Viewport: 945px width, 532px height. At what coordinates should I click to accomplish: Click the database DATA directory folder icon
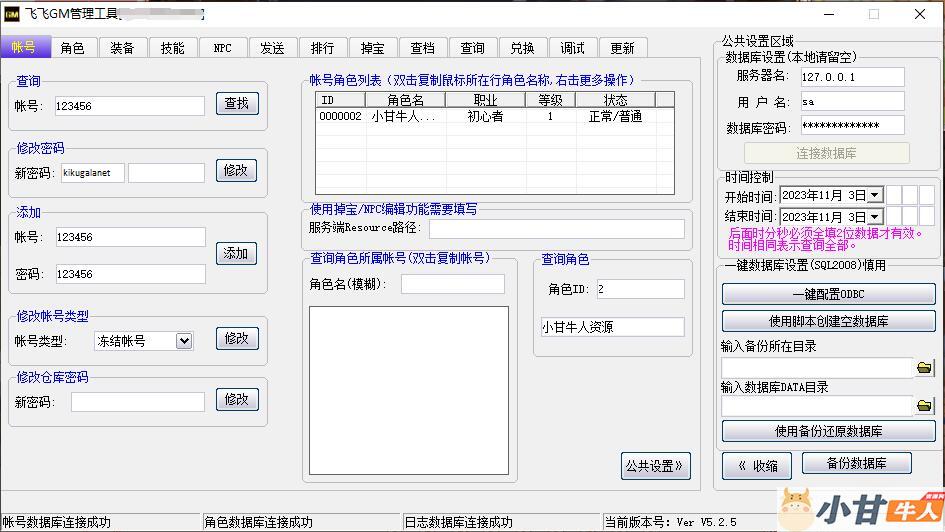pos(924,406)
